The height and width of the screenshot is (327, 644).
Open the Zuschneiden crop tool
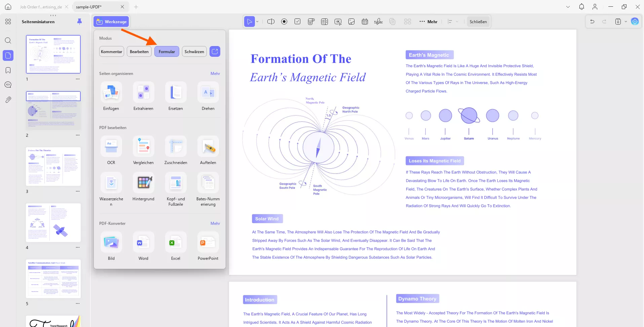point(176,150)
